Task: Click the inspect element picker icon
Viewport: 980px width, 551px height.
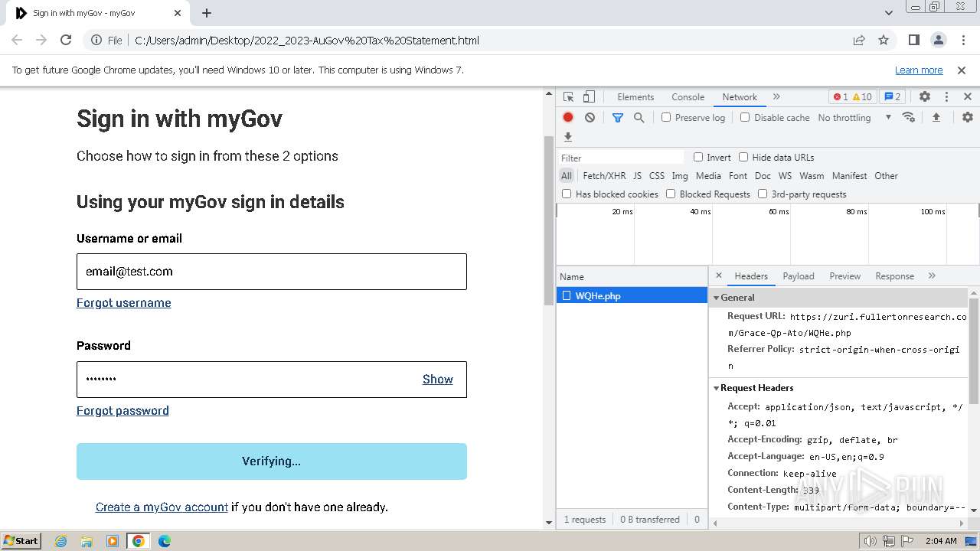Action: coord(568,96)
